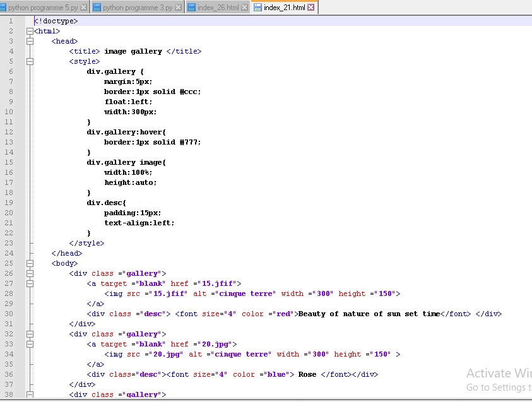The width and height of the screenshot is (532, 402).
Task: Collapse the html tag fold on line 2
Action: click(x=30, y=31)
